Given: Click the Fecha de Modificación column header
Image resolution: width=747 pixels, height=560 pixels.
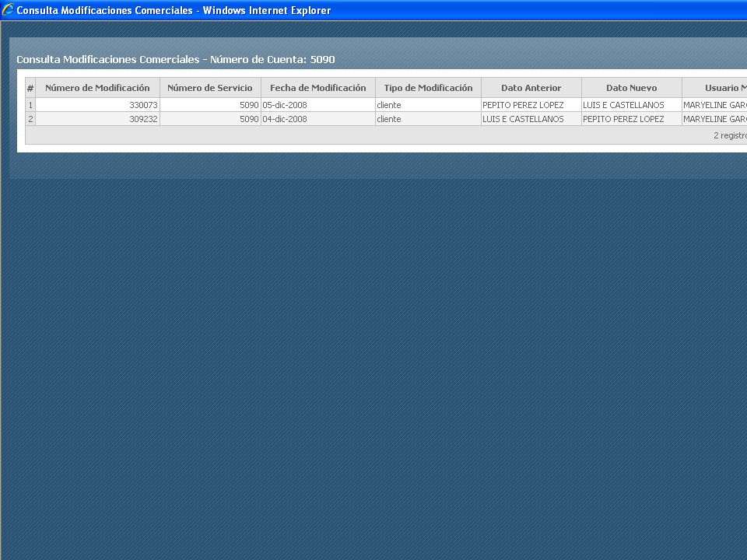Looking at the screenshot, I should pyautogui.click(x=317, y=88).
